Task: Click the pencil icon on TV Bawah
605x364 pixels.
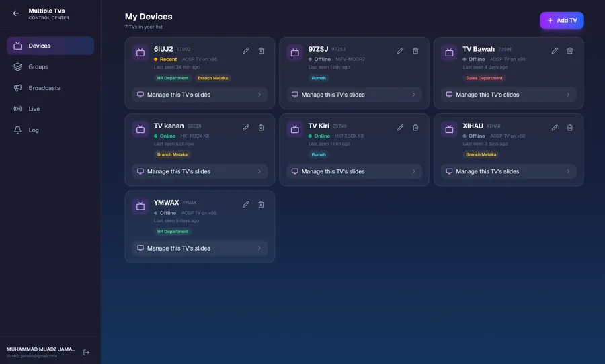Action: pyautogui.click(x=555, y=51)
